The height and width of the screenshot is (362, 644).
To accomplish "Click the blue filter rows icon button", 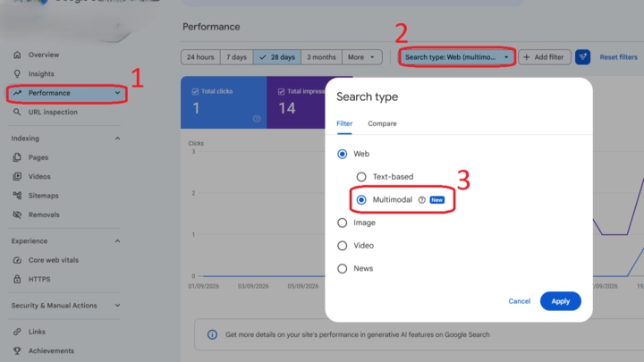I will click(x=582, y=57).
